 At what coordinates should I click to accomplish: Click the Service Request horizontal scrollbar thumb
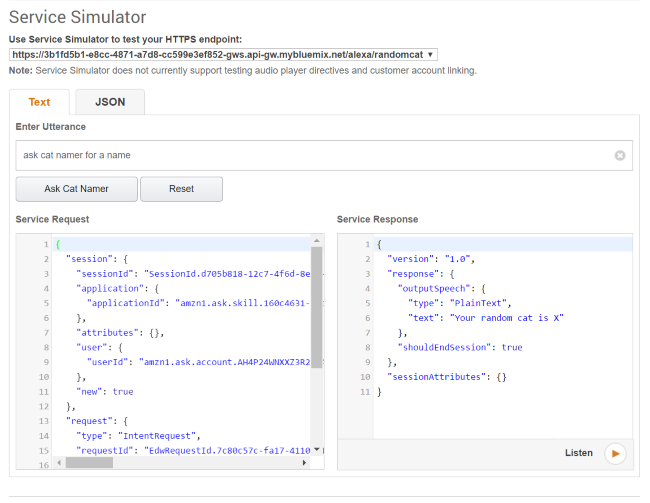click(89, 462)
